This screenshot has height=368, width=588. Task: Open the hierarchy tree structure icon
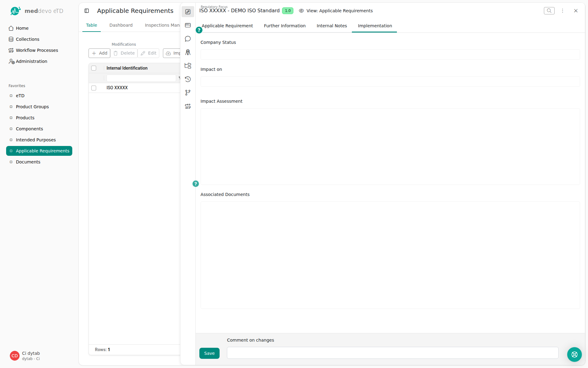click(x=188, y=66)
